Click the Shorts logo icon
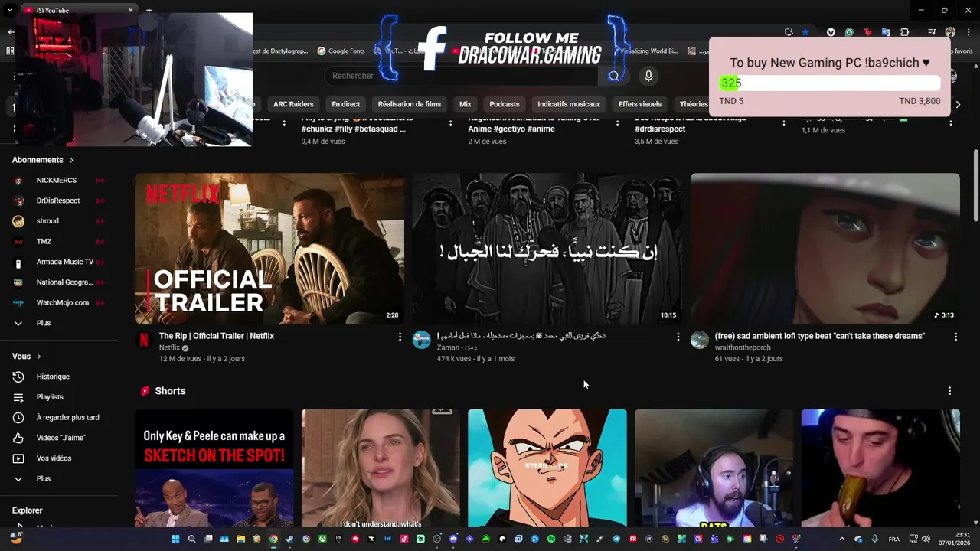 click(145, 391)
